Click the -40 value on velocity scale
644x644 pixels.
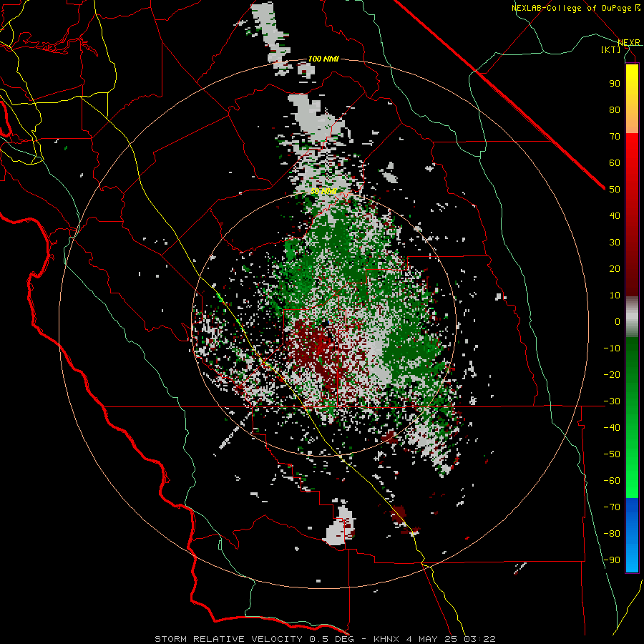612,428
